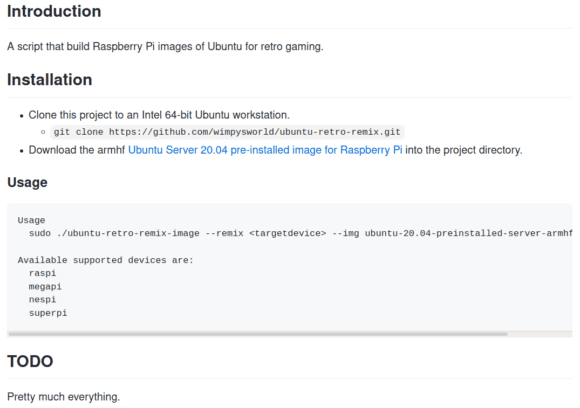
Task: Click 'Pretty much everything.' text
Action: (64, 397)
